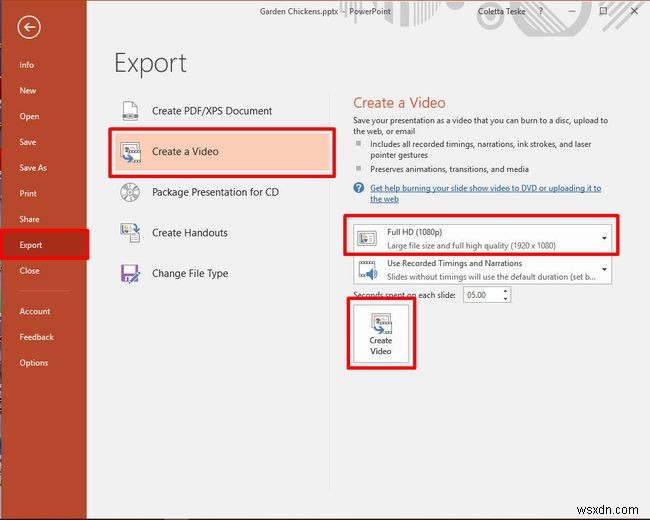Go back using the circled arrow
650x520 pixels.
coord(29,27)
